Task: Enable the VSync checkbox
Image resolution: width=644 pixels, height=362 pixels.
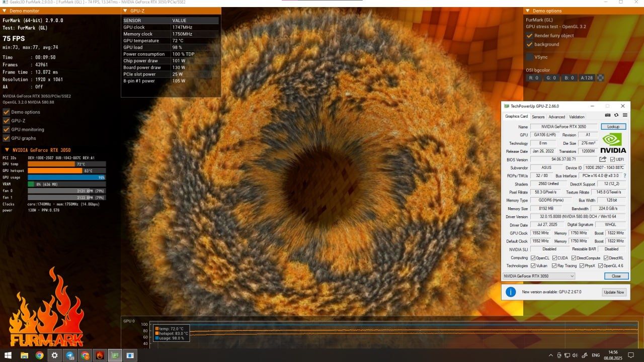Action: [x=529, y=57]
